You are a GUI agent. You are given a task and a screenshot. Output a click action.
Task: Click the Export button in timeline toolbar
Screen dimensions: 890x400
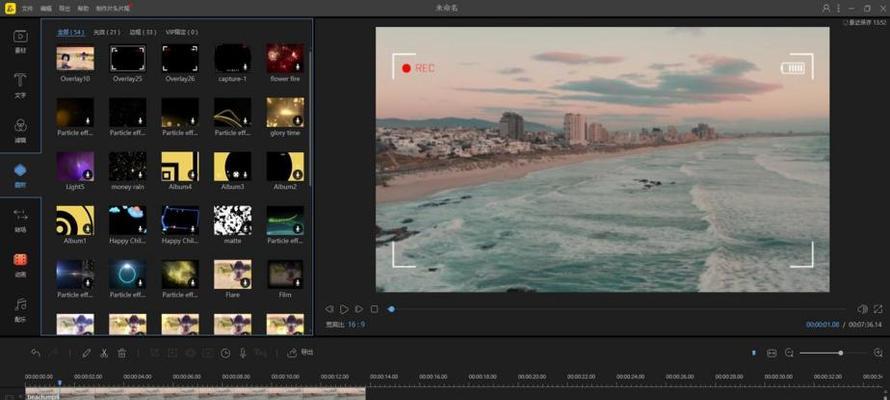pyautogui.click(x=300, y=352)
